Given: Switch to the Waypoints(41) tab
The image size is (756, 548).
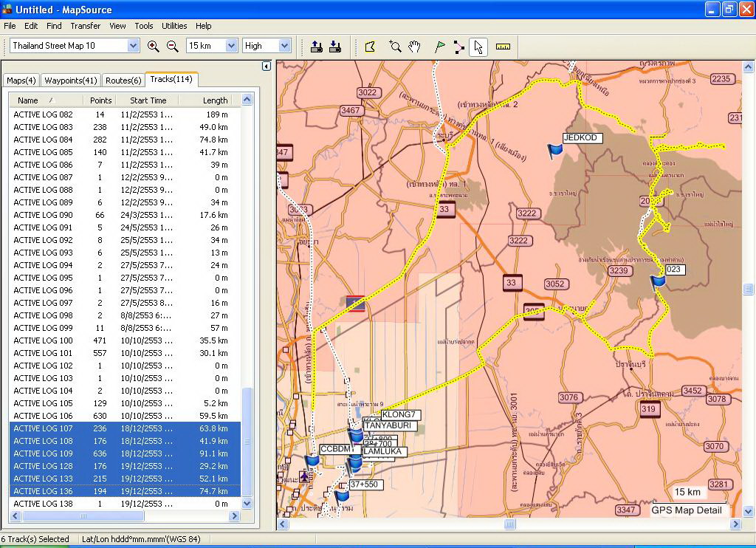Looking at the screenshot, I should point(70,81).
